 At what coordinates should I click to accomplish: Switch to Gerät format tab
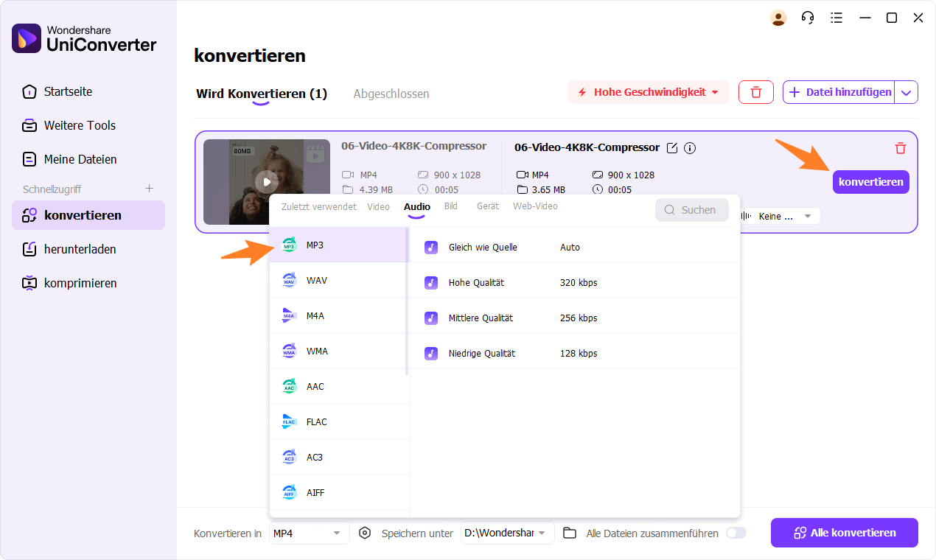tap(488, 206)
